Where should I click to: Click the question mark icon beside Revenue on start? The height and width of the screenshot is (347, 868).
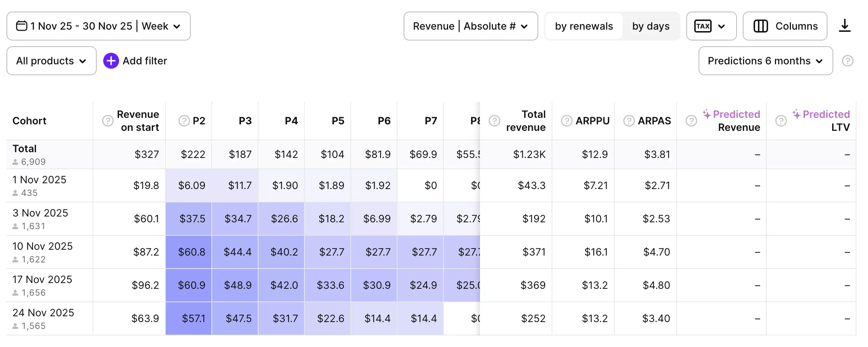click(108, 121)
